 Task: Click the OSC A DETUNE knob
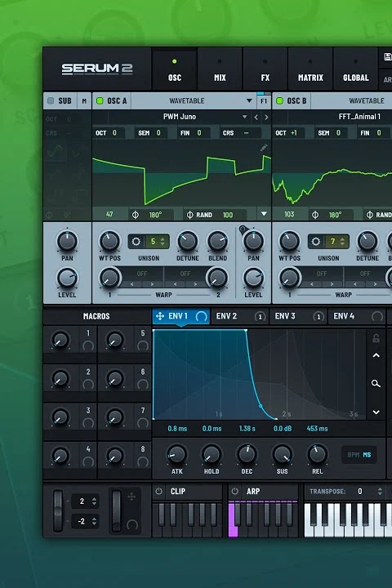click(x=187, y=241)
